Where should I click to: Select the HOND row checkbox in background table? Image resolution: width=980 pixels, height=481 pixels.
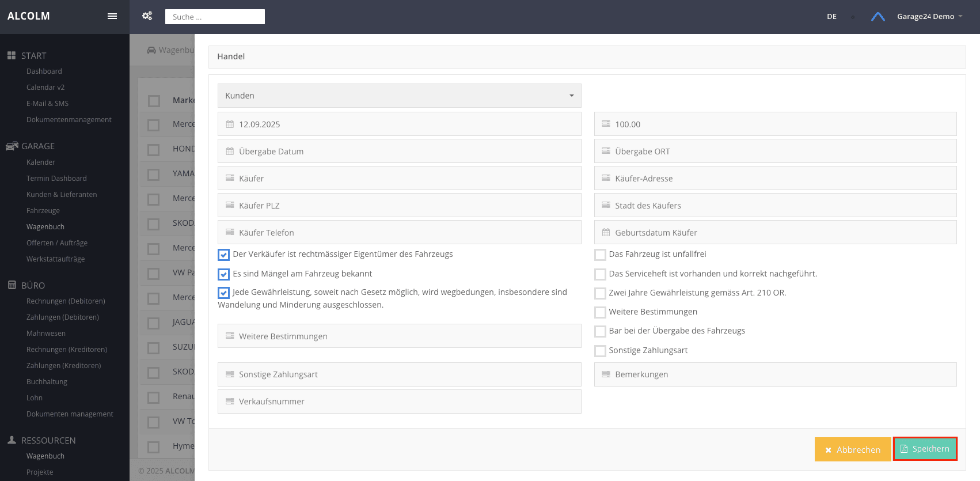(x=154, y=150)
